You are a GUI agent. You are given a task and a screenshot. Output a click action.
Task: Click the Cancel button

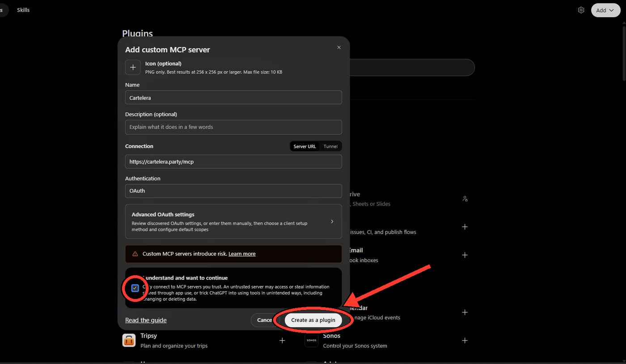click(x=264, y=320)
